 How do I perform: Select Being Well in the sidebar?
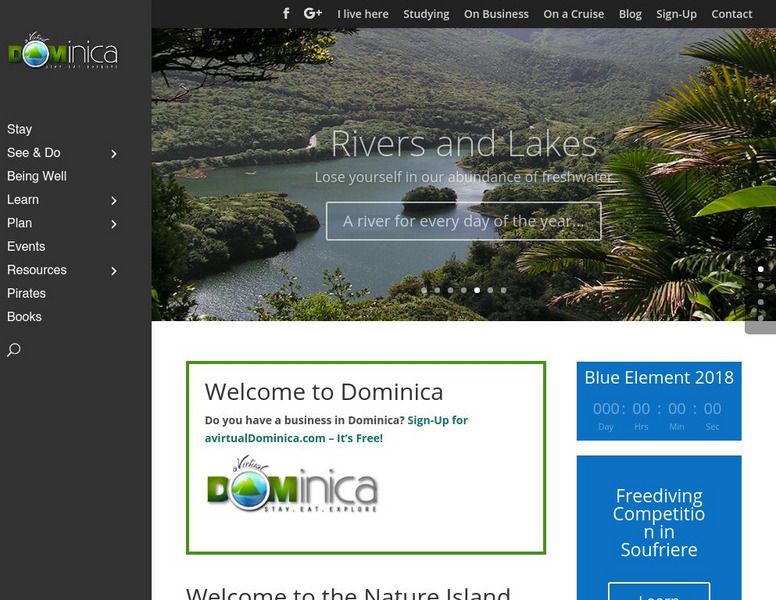[37, 176]
